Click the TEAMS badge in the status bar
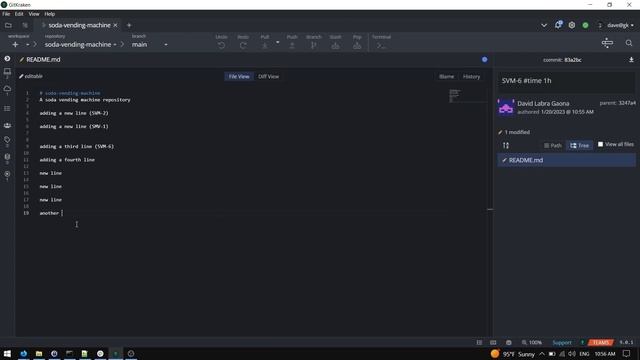This screenshot has width=640, height=360. point(601,342)
